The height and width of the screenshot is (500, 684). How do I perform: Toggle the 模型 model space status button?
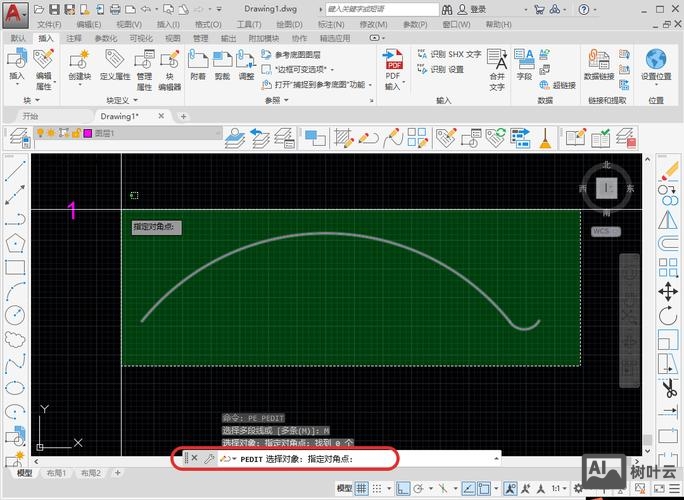click(343, 488)
